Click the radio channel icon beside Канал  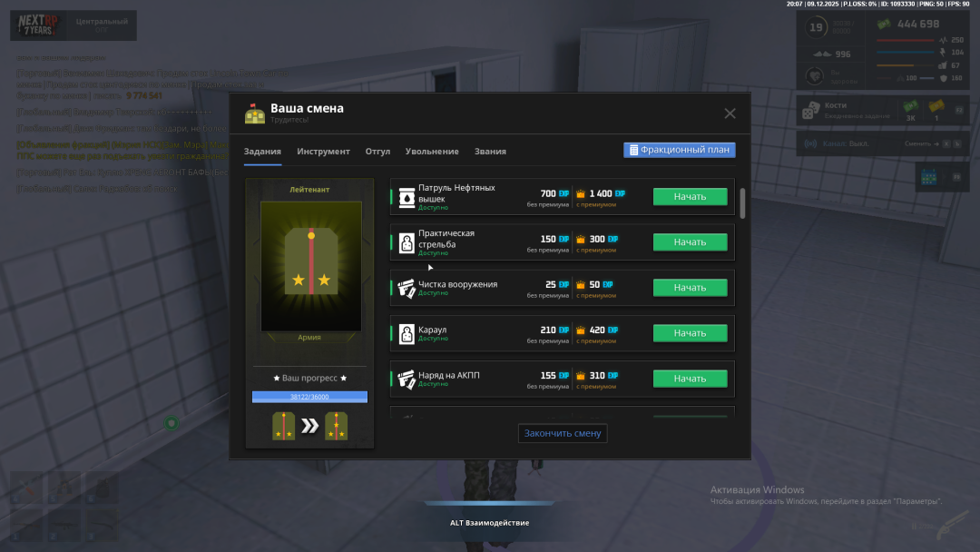coord(810,143)
